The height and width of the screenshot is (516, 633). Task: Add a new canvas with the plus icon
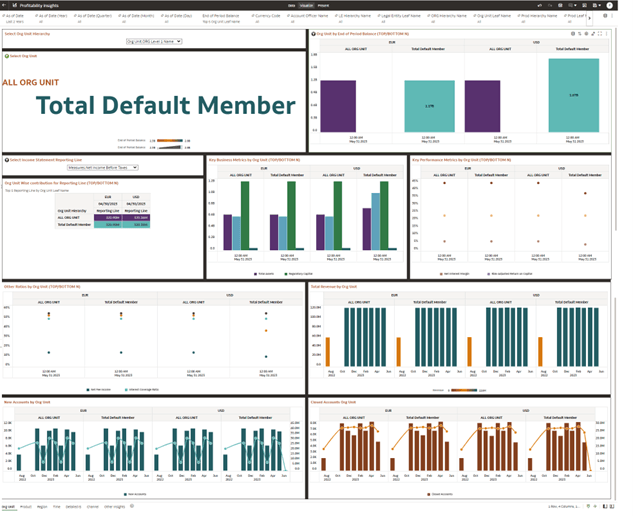click(132, 506)
